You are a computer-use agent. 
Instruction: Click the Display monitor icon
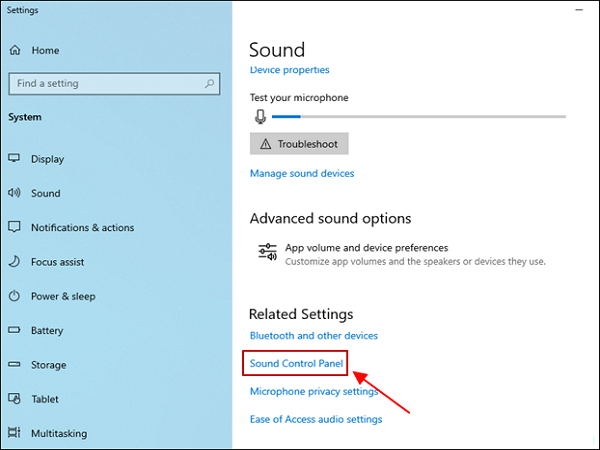(x=14, y=159)
